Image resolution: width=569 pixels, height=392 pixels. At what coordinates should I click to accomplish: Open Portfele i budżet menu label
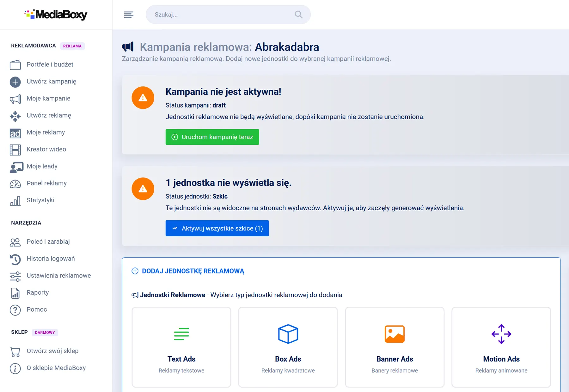[x=50, y=64]
